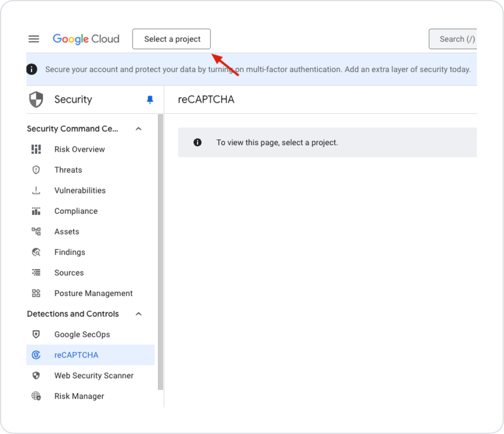Screen dimensions: 504x434
Task: Collapse the Detections and Controls section
Action: pyautogui.click(x=139, y=314)
